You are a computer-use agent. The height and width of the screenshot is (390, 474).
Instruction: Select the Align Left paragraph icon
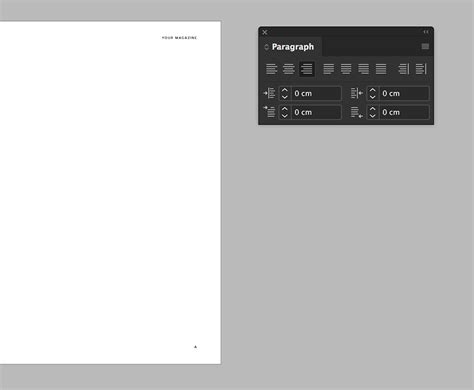(x=271, y=69)
